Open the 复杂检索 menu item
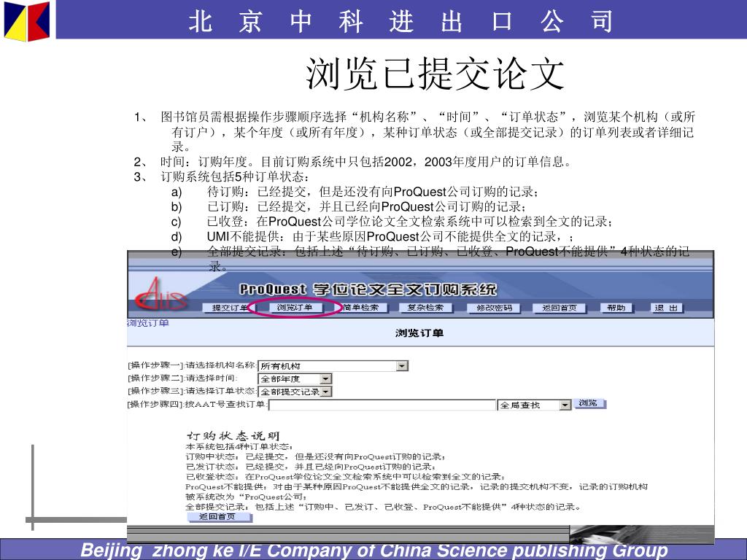 point(425,308)
